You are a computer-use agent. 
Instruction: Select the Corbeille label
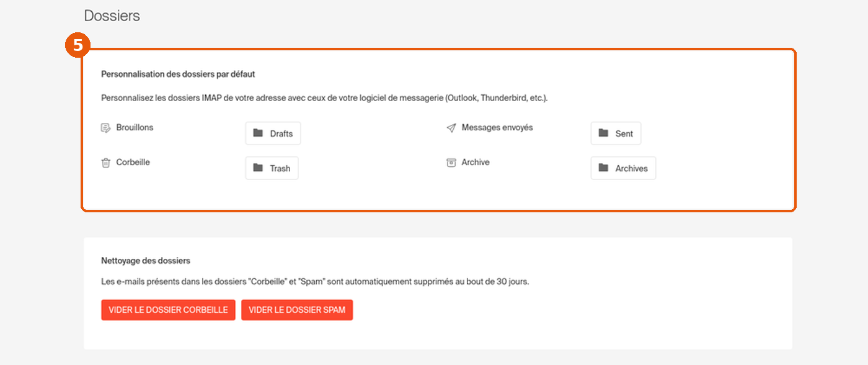click(133, 162)
